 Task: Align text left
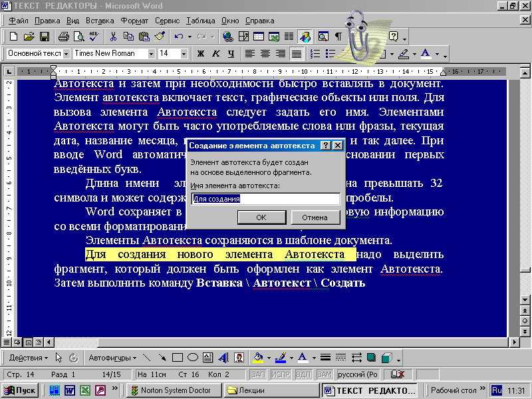point(250,54)
